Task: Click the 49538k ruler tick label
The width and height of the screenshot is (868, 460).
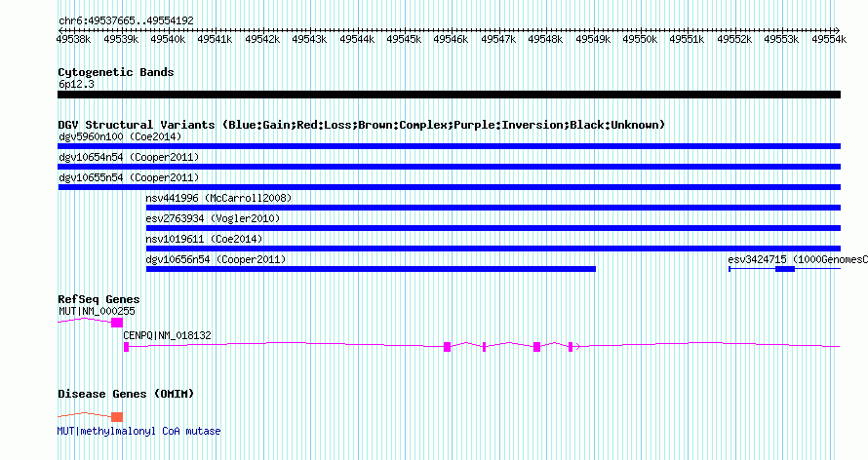Action: (x=73, y=39)
